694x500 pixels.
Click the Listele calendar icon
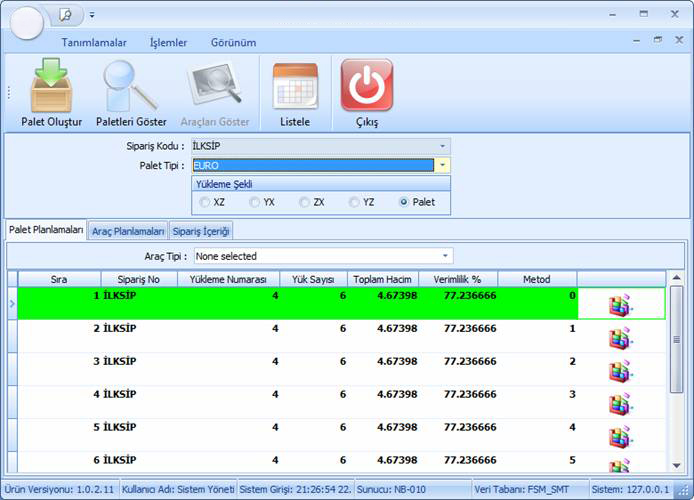[x=295, y=87]
